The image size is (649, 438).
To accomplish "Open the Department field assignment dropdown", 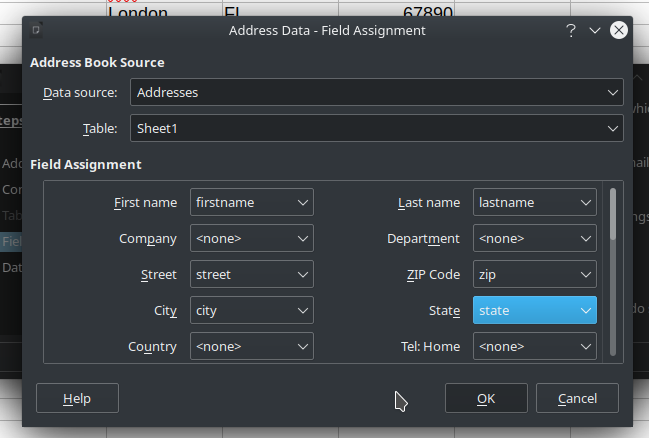I will pos(535,238).
